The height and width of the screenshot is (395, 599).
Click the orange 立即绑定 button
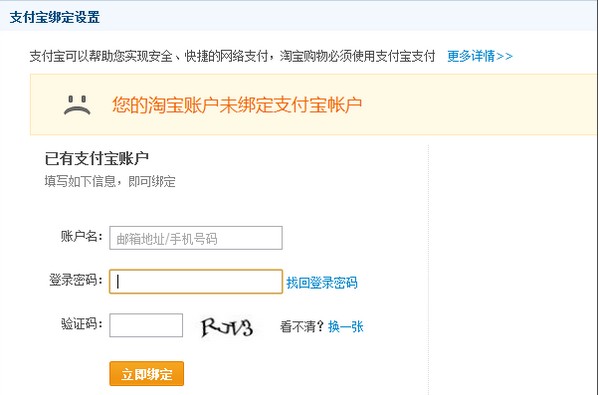pos(147,374)
